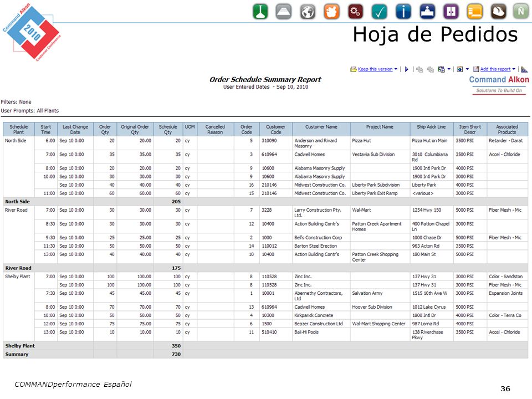Click the Command Alkon brand logo
Image resolution: width=532 pixels, height=399 pixels.
click(499, 84)
